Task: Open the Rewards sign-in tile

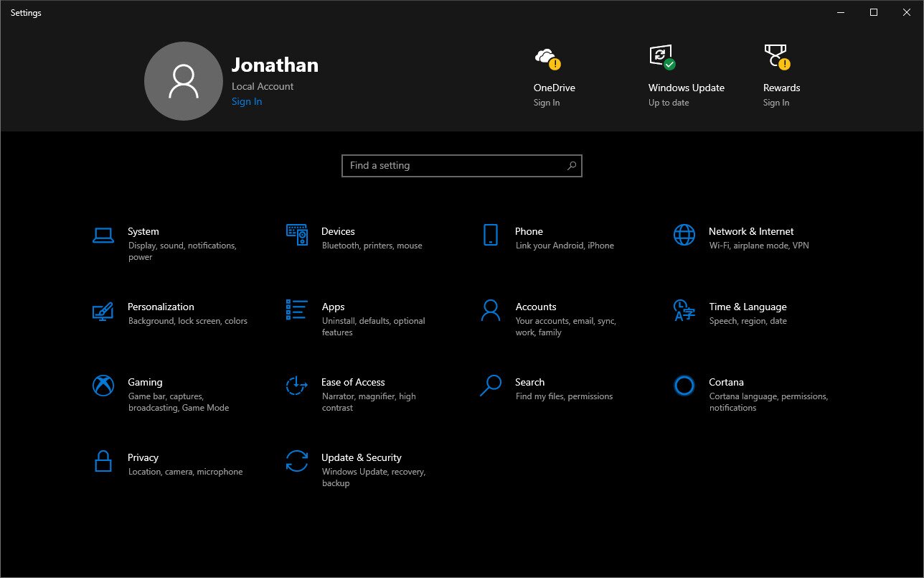Action: (x=781, y=76)
